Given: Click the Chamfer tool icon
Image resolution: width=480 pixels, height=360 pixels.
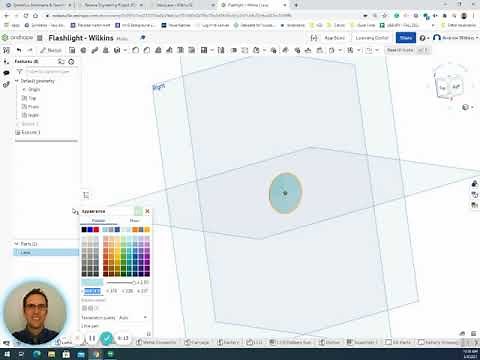Looking at the screenshot, I should tap(146, 50).
